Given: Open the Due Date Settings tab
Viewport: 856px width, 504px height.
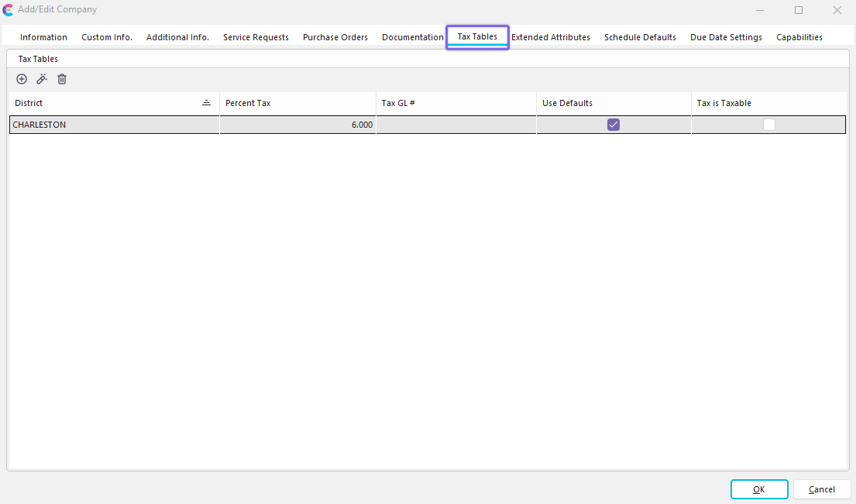Looking at the screenshot, I should [x=726, y=37].
